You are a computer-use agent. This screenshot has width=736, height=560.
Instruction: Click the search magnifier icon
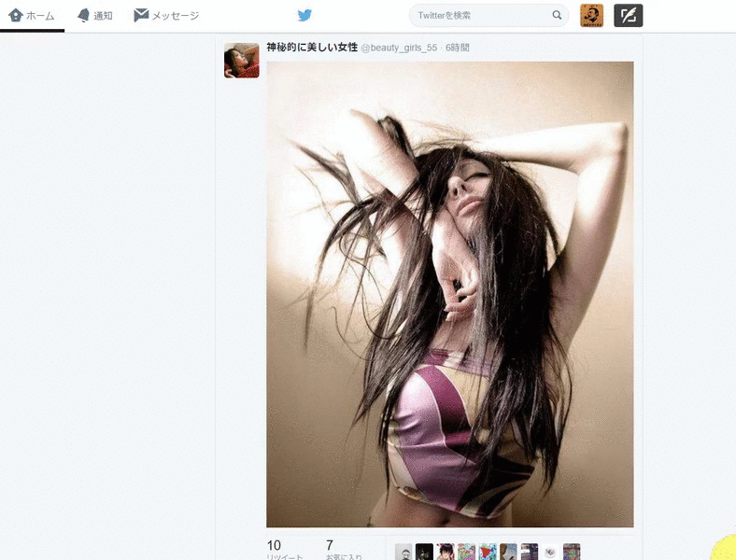coord(557,15)
